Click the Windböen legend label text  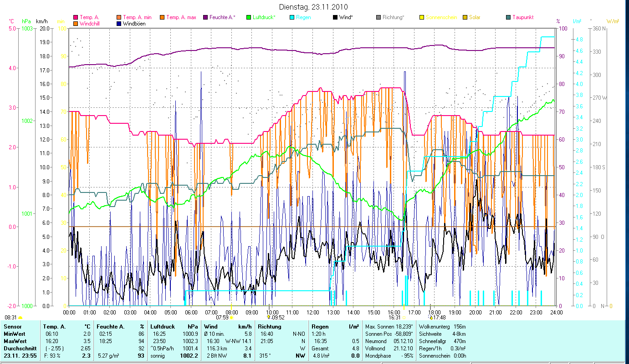pyautogui.click(x=134, y=23)
